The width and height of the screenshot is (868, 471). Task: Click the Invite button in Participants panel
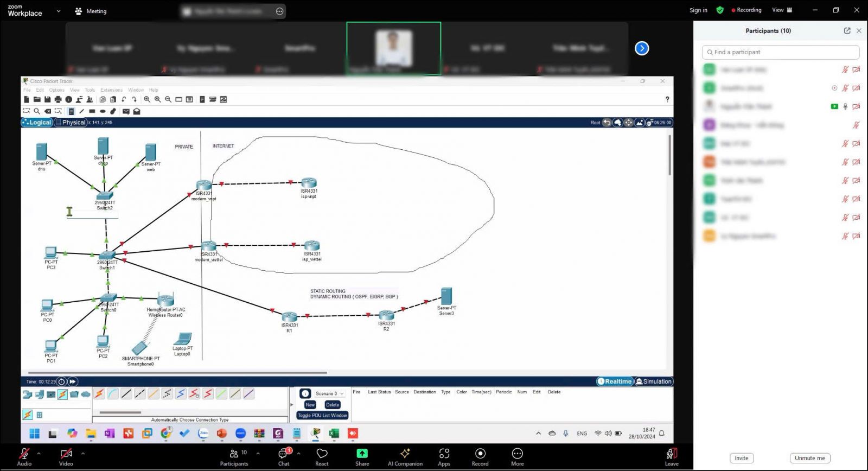(x=742, y=458)
